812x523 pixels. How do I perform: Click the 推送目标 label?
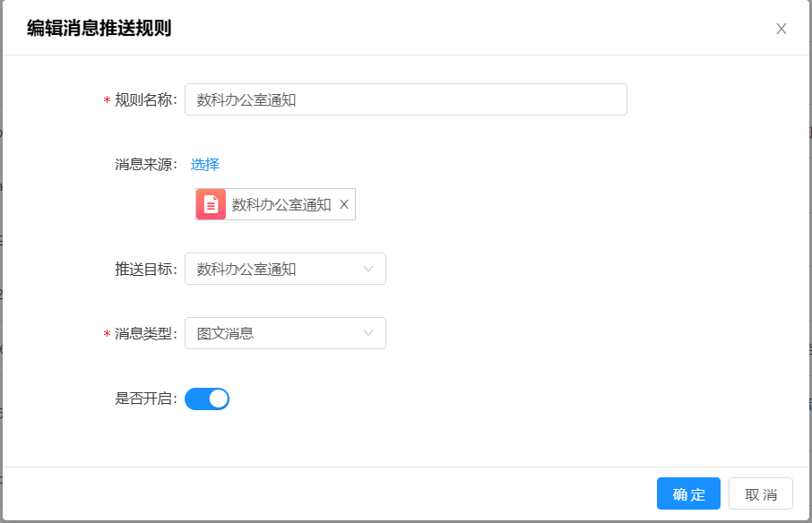pos(145,269)
